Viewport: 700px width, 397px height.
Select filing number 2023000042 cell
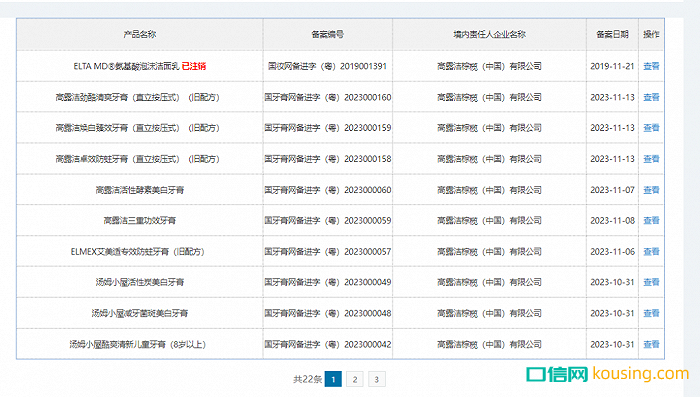pos(328,344)
